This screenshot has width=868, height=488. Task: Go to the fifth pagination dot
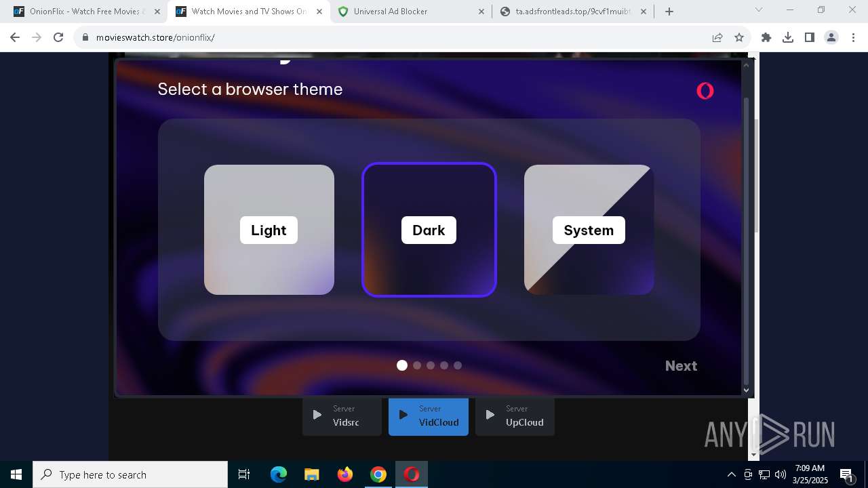458,365
